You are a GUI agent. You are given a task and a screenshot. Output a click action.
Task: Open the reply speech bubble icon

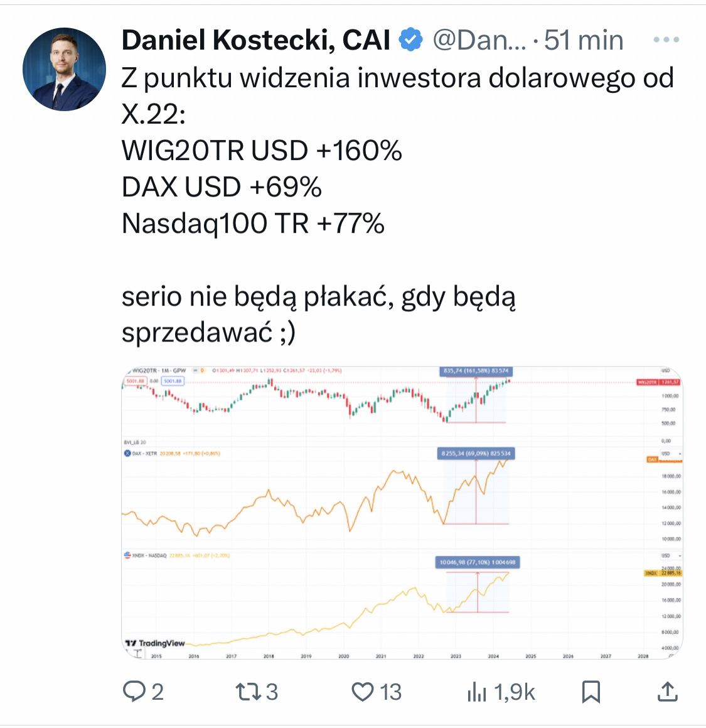click(134, 692)
